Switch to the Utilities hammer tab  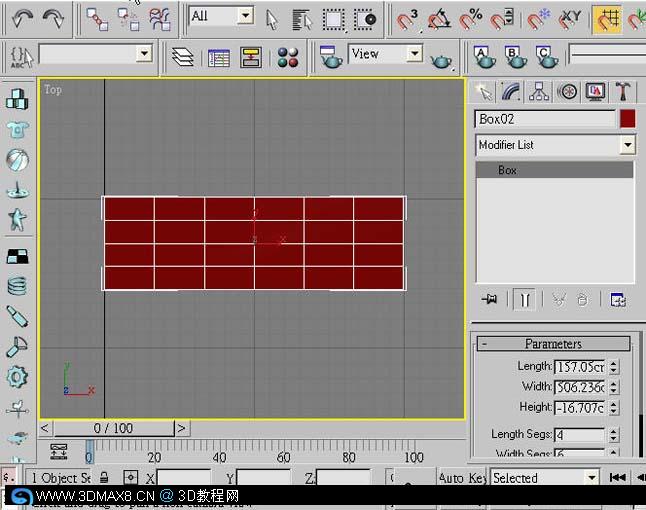pos(623,91)
